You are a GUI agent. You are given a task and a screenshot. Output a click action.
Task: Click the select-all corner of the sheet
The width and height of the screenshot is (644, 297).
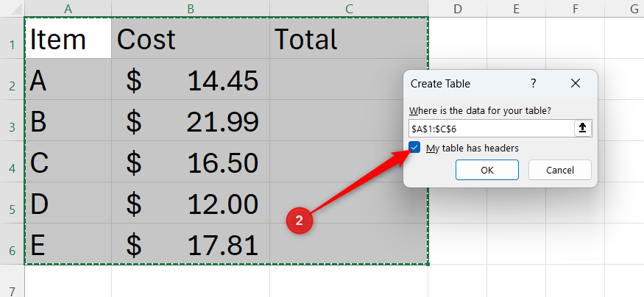tap(13, 9)
